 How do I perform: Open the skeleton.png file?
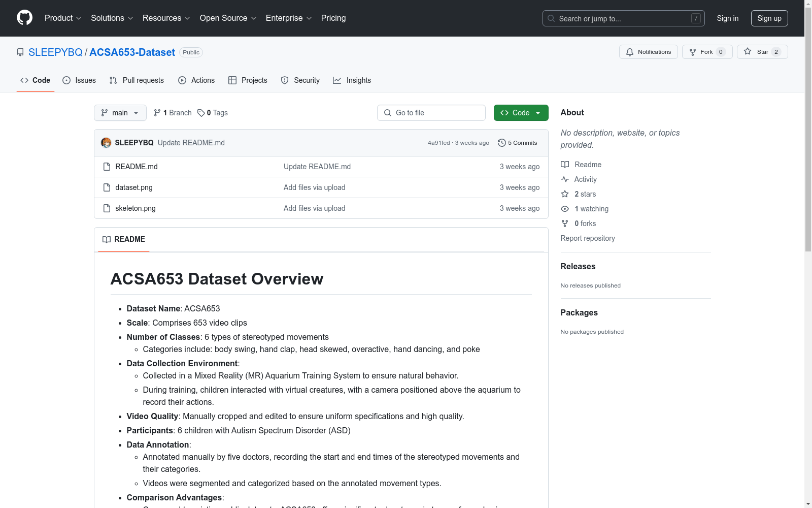[136, 208]
